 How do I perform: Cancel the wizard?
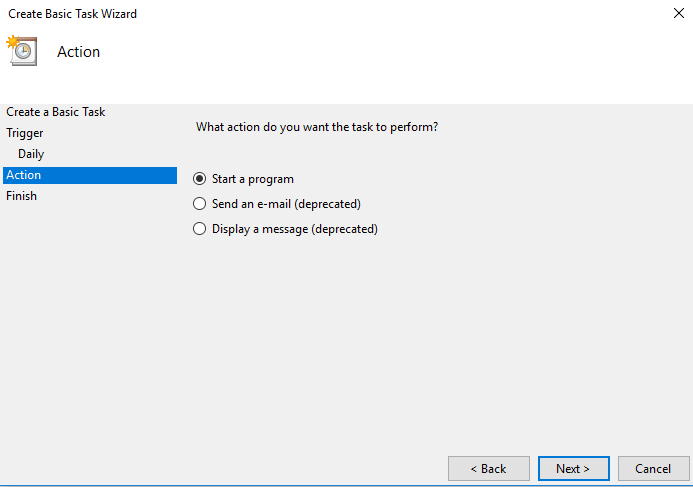[652, 468]
